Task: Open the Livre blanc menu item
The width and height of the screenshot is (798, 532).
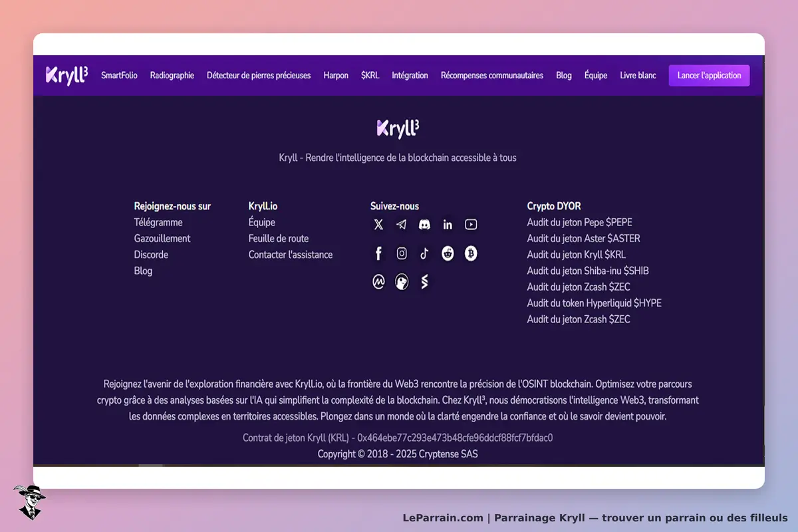Action: click(x=638, y=75)
